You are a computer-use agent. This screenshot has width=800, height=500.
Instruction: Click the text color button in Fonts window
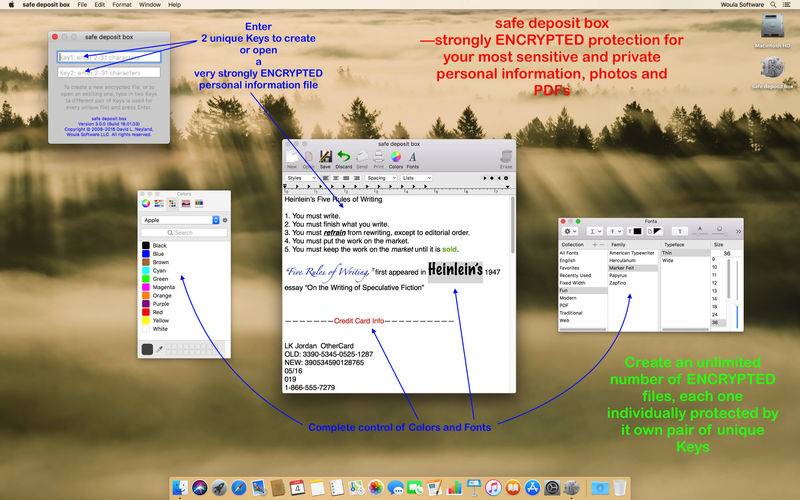click(635, 231)
